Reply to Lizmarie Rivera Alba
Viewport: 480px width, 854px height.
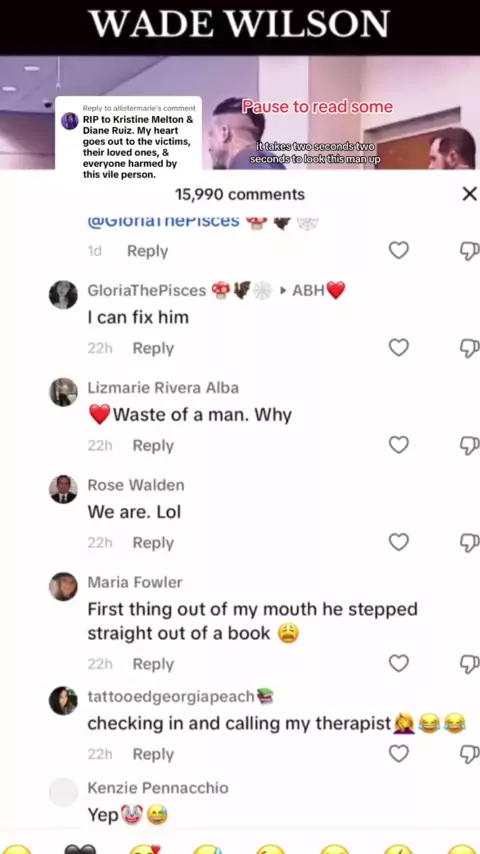tap(153, 446)
